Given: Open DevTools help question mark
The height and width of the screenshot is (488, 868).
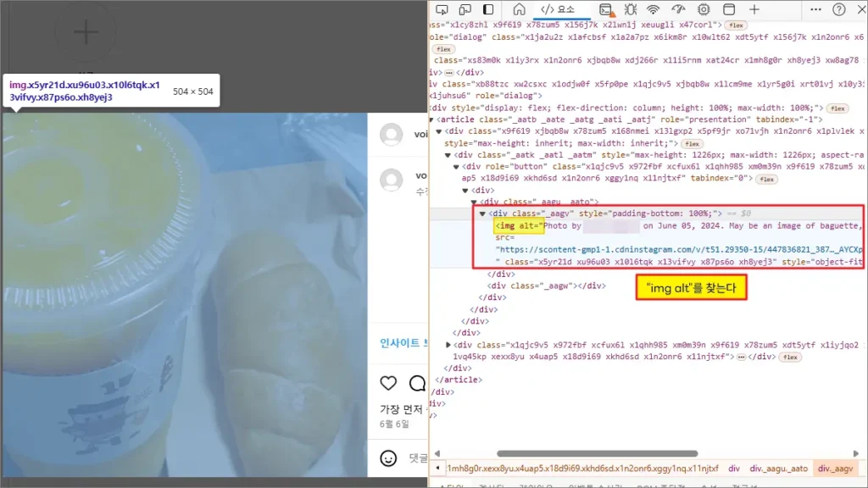Looking at the screenshot, I should 838,9.
